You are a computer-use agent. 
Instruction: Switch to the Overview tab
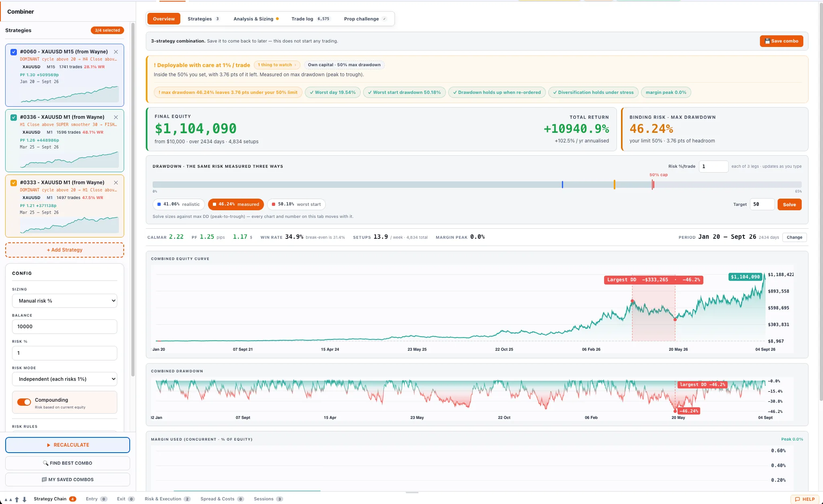coord(164,19)
